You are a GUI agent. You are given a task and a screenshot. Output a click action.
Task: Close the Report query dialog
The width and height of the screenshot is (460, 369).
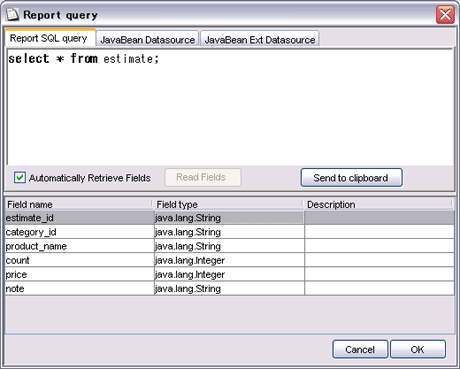tap(445, 15)
